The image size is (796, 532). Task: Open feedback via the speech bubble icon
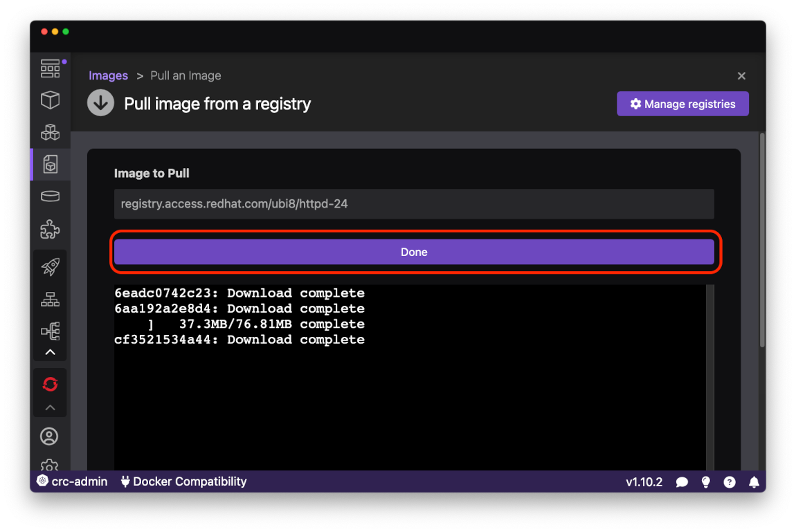tap(682, 481)
